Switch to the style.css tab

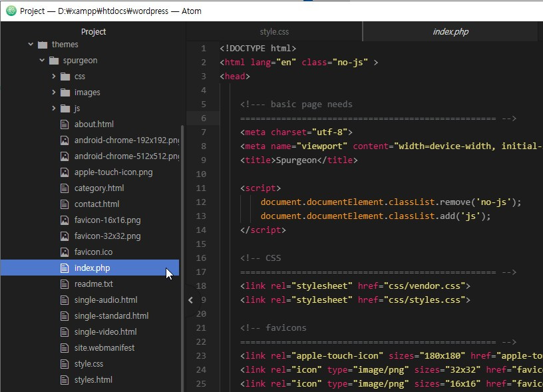(x=274, y=32)
